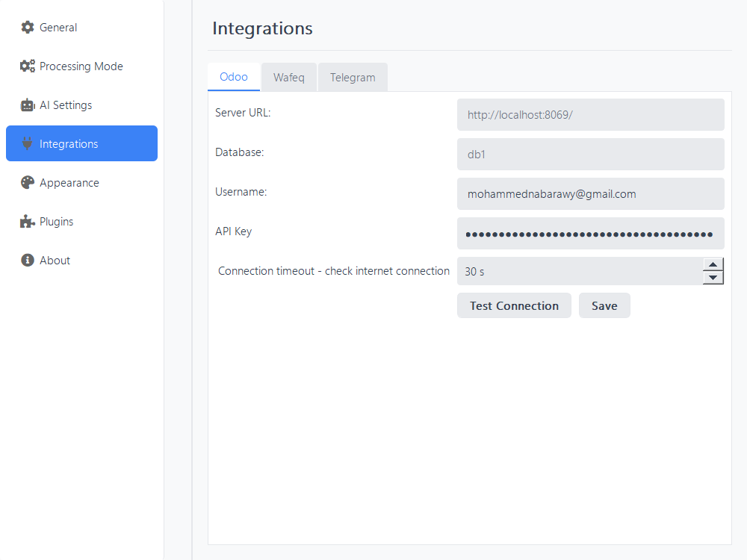Focus the Server URL input field
The image size is (747, 560).
[590, 115]
